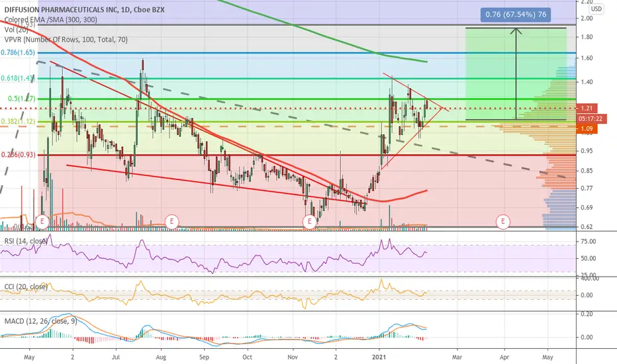Select the 0.786(1.65) Fibonacci level label
The width and height of the screenshot is (617, 364).
point(18,52)
